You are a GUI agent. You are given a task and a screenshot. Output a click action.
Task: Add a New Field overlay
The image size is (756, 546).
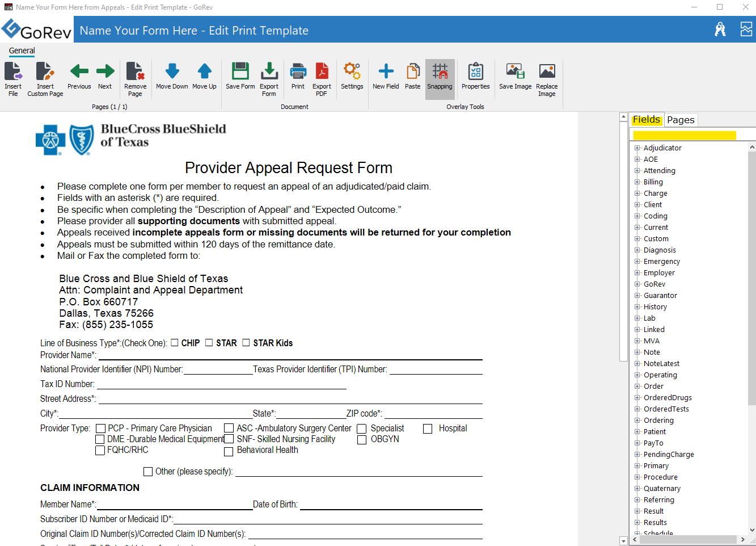(x=386, y=71)
